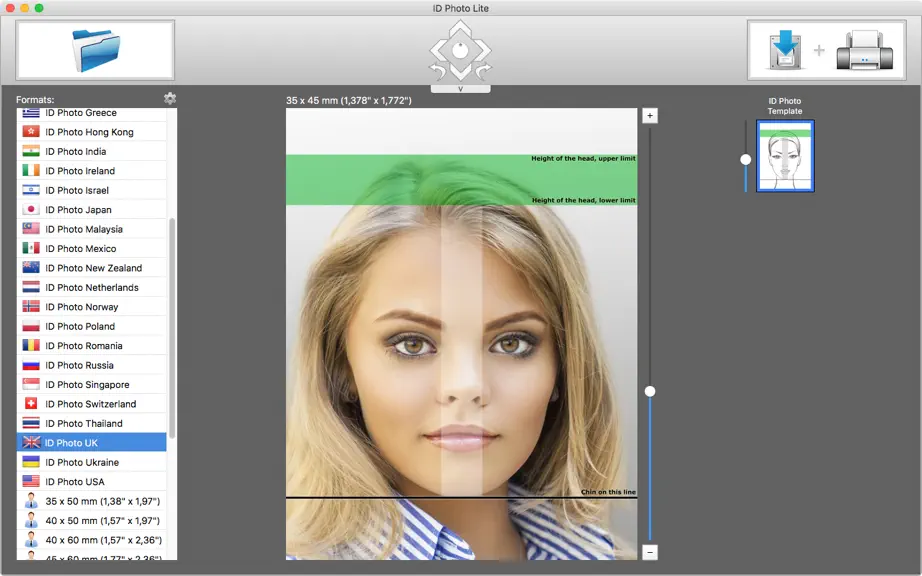Move photo down with the bottom chevron
The image size is (922, 576).
[460, 72]
